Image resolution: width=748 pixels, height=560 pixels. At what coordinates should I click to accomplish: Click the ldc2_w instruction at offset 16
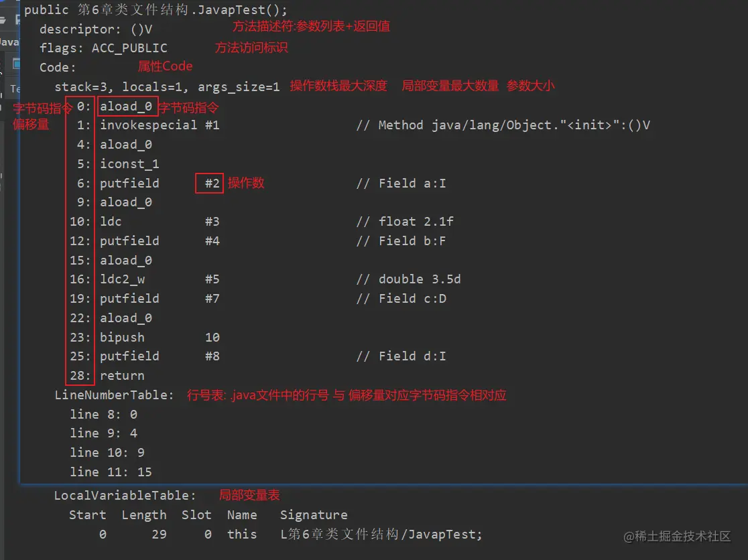click(x=122, y=279)
